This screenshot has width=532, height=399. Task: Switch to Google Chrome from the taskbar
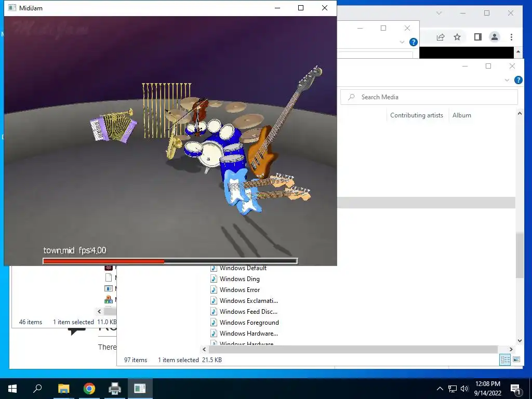(x=89, y=388)
